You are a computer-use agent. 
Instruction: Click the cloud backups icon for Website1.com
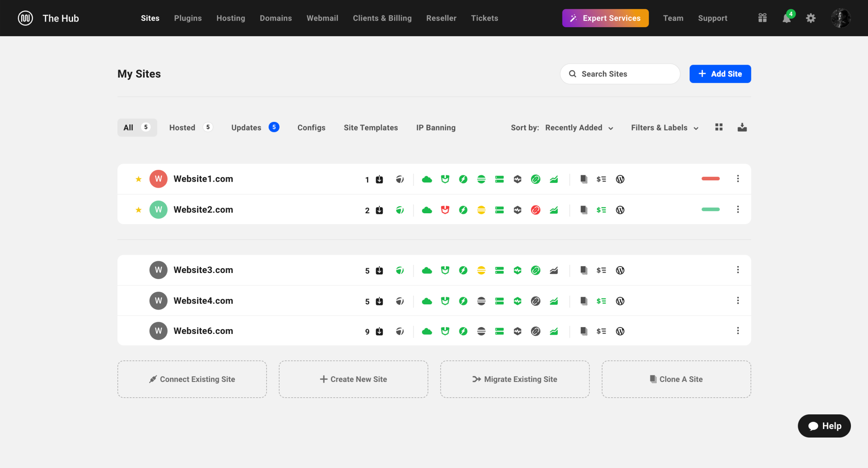click(x=427, y=179)
